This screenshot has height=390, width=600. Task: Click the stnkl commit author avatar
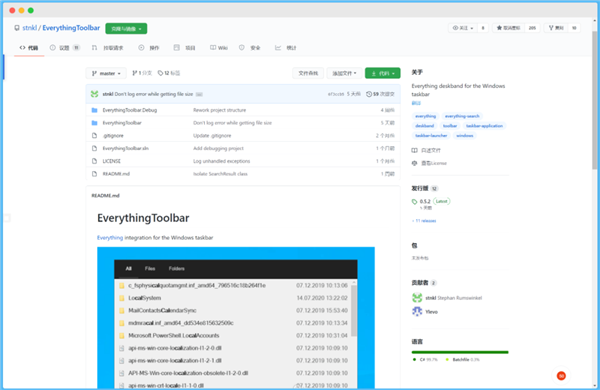tap(95, 94)
